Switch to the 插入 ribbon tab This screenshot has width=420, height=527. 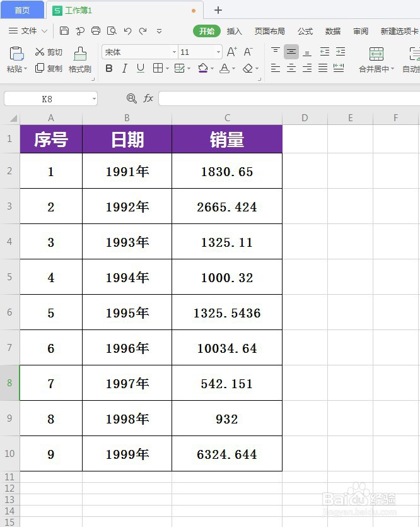pyautogui.click(x=235, y=32)
